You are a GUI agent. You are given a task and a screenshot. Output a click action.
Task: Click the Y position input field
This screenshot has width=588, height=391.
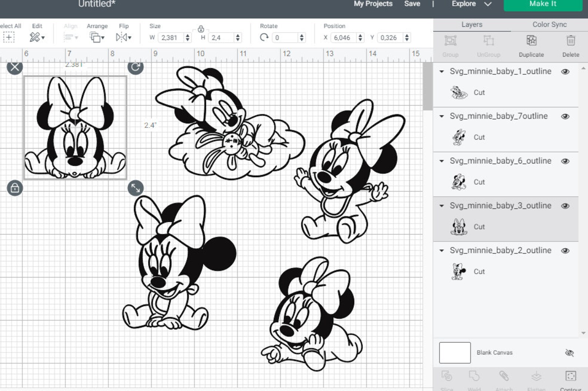(390, 38)
